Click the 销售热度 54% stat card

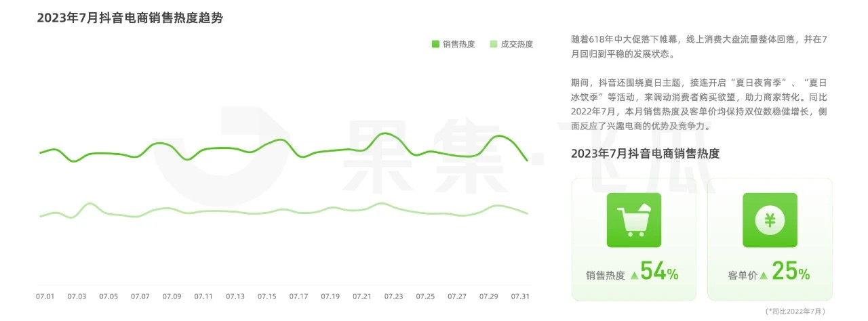(x=634, y=239)
